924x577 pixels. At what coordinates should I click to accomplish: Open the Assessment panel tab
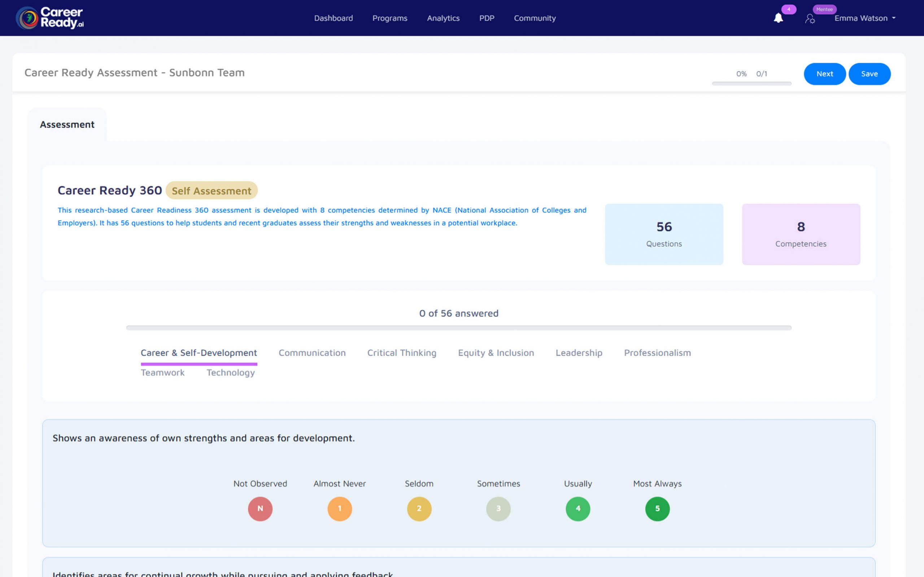67,125
